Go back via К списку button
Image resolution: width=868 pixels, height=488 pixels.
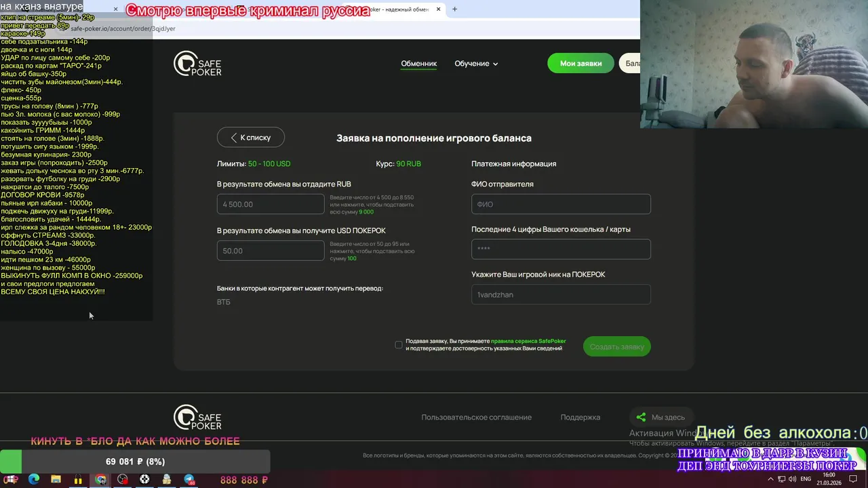coord(251,138)
